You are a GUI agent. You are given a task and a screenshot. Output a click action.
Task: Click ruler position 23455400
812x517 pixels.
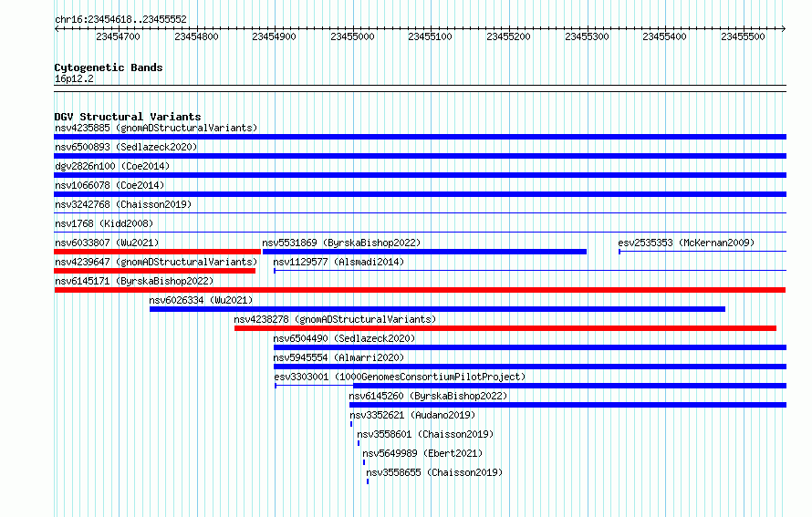664,36
